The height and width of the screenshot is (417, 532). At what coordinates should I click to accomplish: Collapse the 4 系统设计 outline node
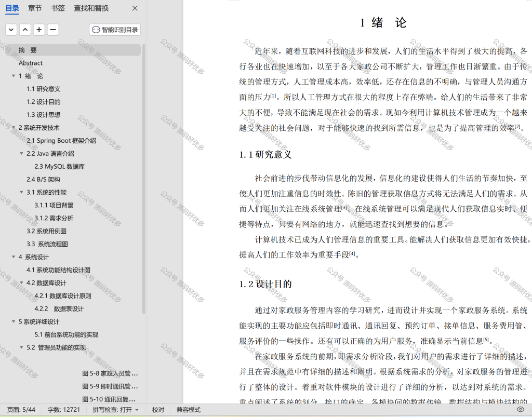pos(14,257)
